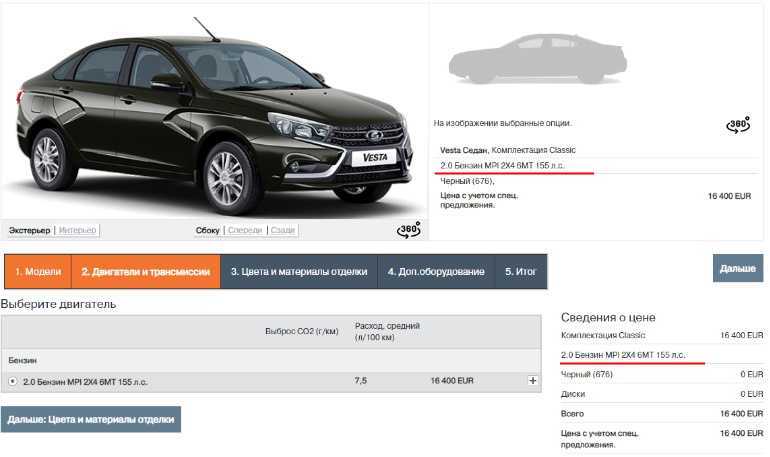
Task: Show the car from the Сзади angle
Action: pyautogui.click(x=283, y=230)
